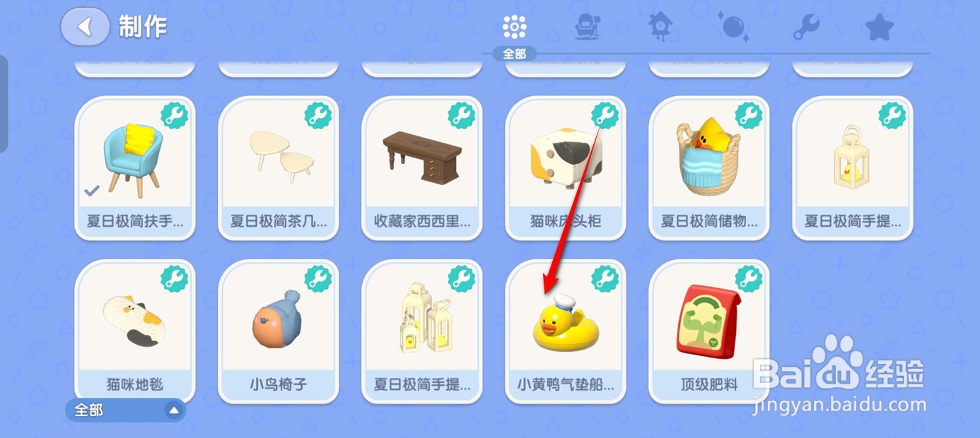Viewport: 980px width, 438px height.
Task: Click the 全部 tab label
Action: (514, 54)
